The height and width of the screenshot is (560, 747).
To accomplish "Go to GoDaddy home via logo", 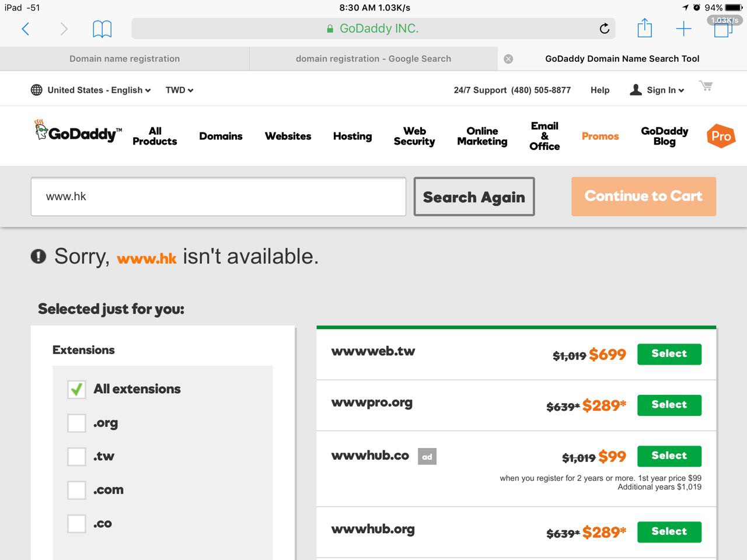I will pyautogui.click(x=78, y=131).
